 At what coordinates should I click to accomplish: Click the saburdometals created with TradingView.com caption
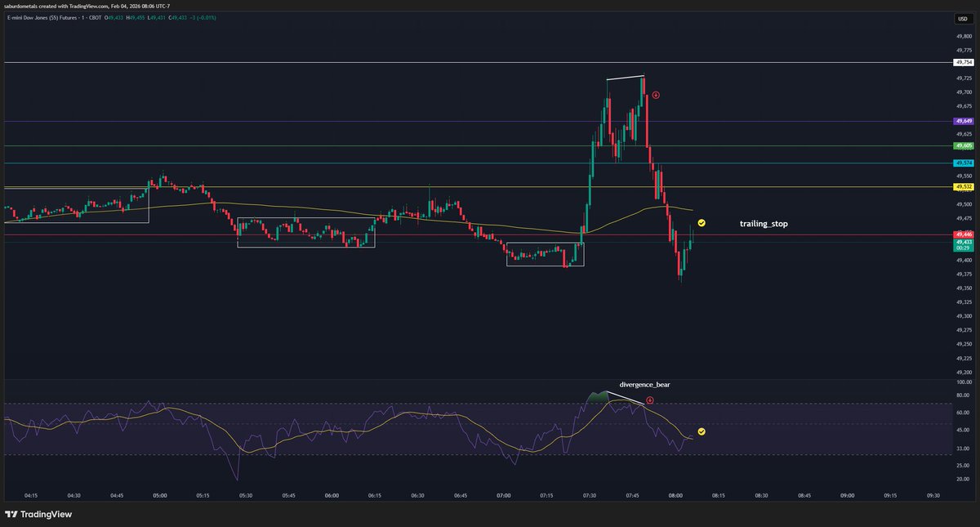point(87,5)
